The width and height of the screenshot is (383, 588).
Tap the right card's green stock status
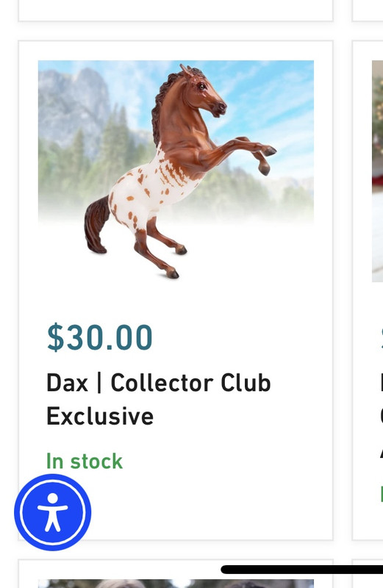pyautogui.click(x=382, y=493)
